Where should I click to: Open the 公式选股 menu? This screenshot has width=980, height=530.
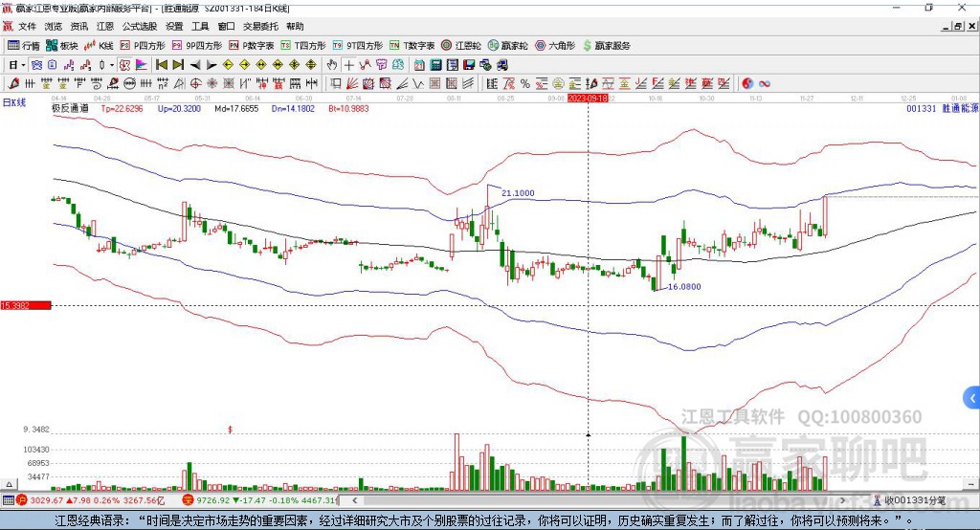[140, 26]
